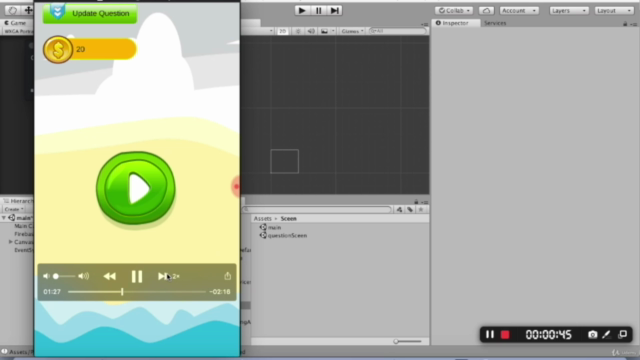Click search by type icon in Project panel

[x=399, y=209]
